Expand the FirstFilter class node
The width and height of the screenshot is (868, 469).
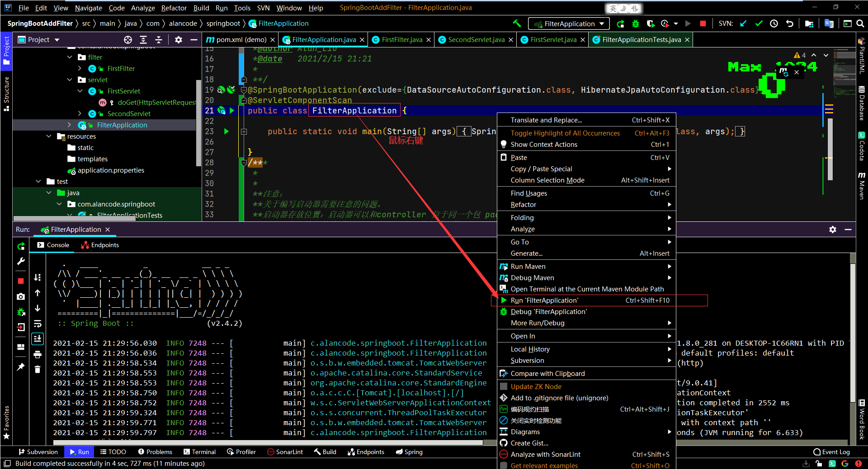point(80,69)
